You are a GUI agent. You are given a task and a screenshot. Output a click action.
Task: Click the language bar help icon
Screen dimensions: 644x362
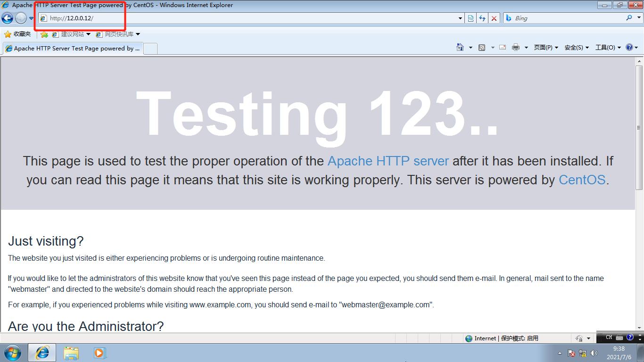pyautogui.click(x=630, y=337)
